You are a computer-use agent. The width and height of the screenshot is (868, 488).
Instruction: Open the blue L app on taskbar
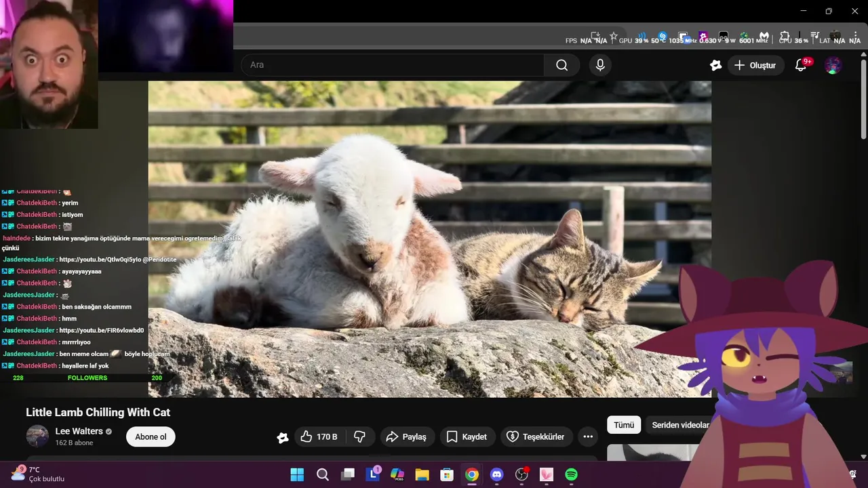pyautogui.click(x=373, y=474)
